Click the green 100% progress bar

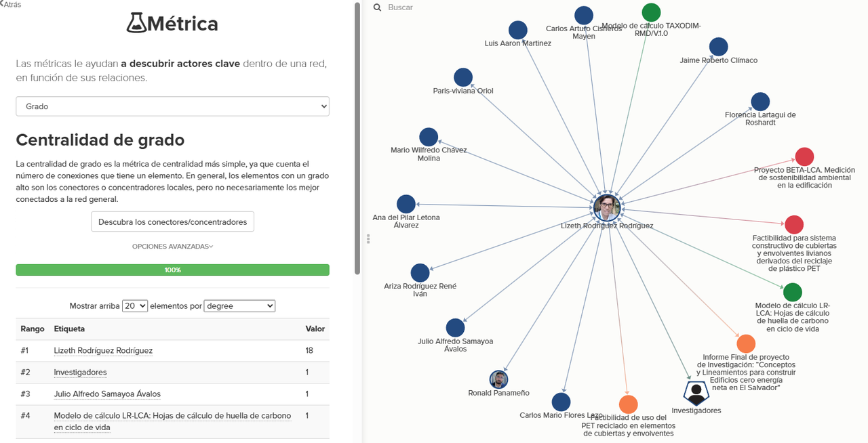tap(172, 270)
